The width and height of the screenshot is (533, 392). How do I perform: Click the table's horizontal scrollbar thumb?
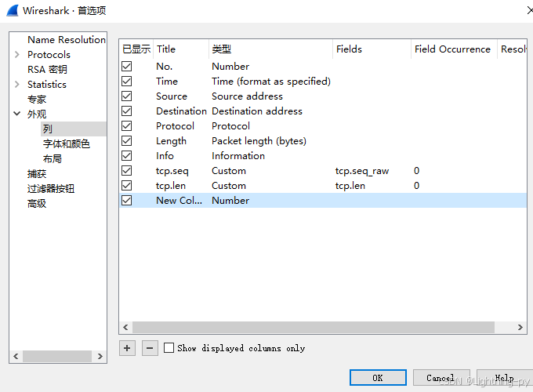point(314,327)
